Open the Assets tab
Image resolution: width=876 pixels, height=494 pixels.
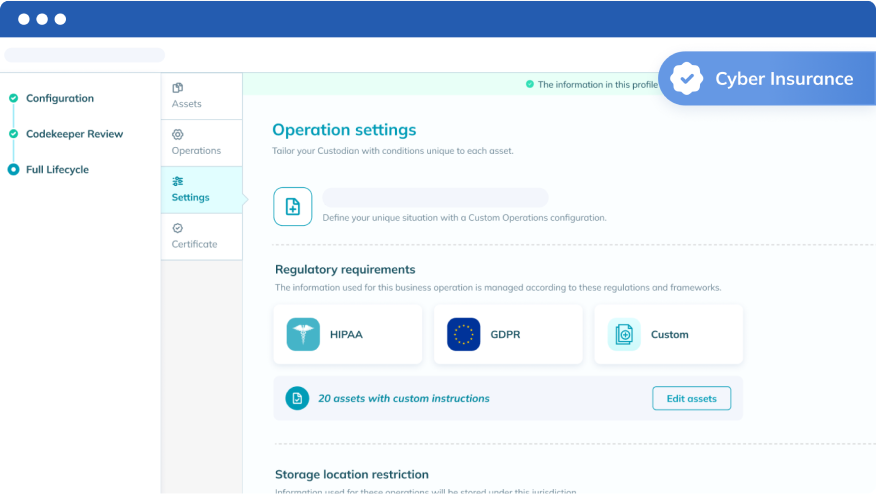pyautogui.click(x=202, y=96)
